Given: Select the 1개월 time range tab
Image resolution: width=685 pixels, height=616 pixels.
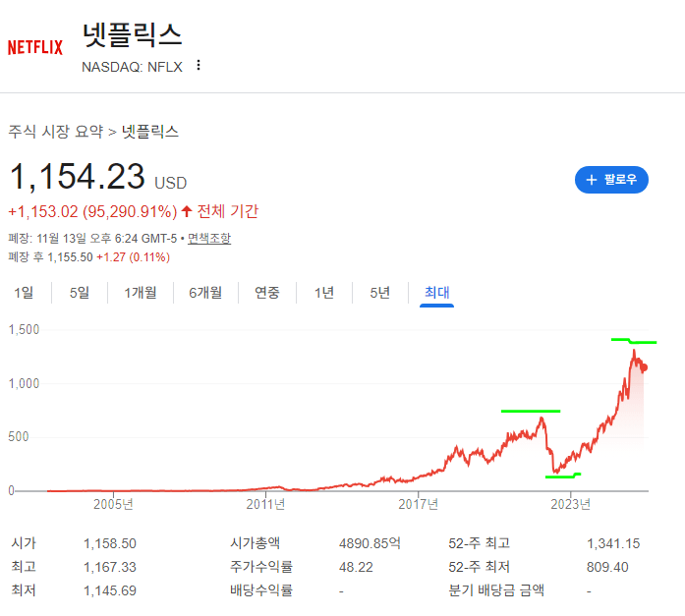Looking at the screenshot, I should coord(141,293).
